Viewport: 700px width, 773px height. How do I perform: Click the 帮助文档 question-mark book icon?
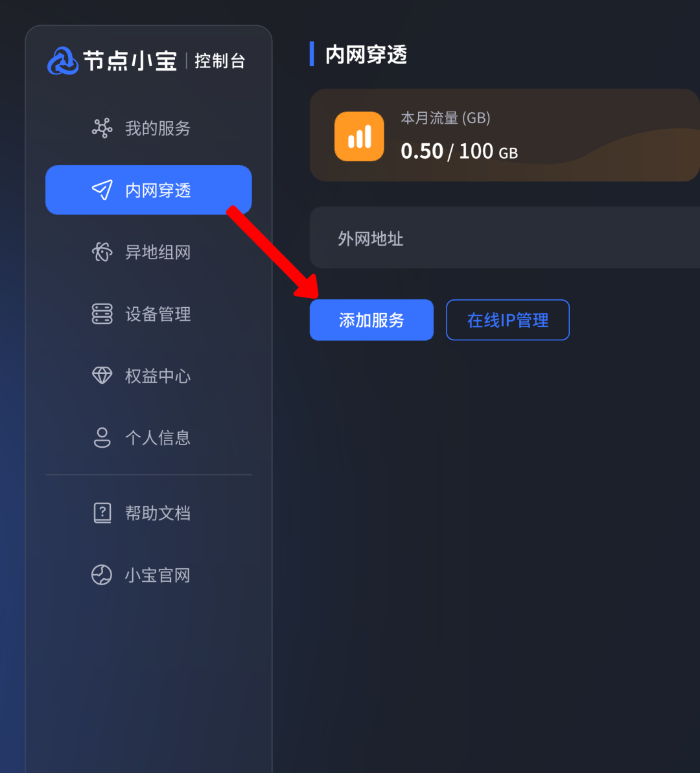tap(102, 513)
